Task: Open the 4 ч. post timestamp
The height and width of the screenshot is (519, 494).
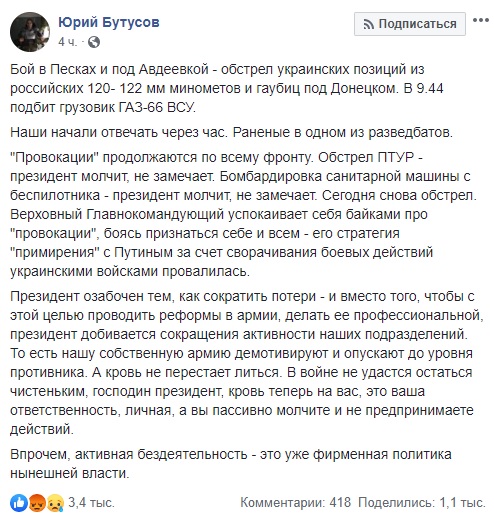Action: pos(67,42)
